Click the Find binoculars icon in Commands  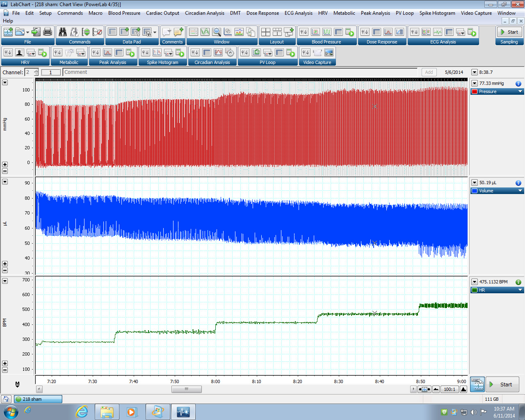[63, 32]
